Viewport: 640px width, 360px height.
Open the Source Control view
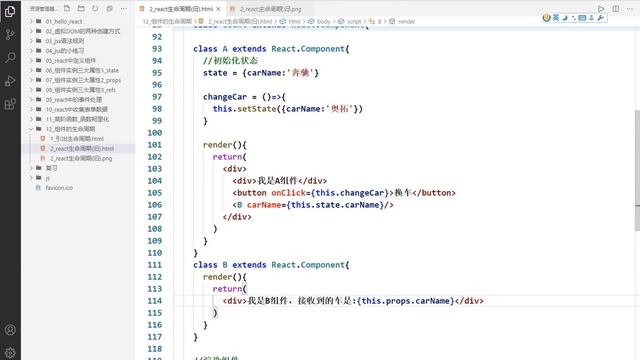tap(10, 34)
